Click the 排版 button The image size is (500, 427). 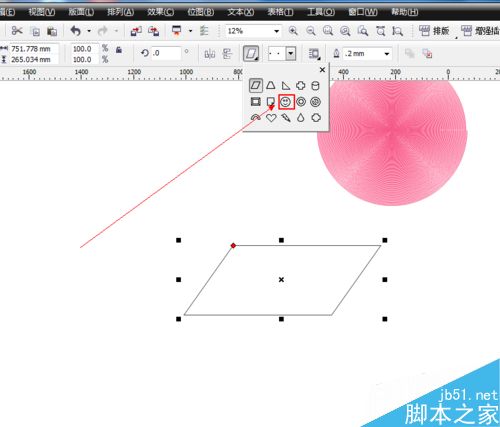434,31
